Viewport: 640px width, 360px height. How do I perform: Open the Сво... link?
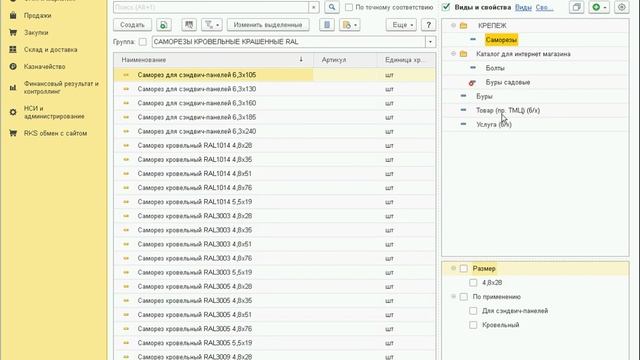(x=544, y=7)
